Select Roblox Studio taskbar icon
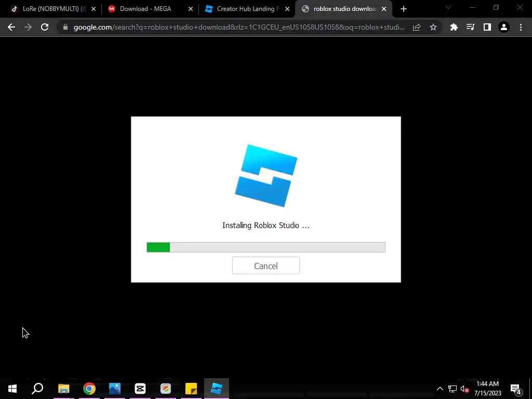 point(217,389)
